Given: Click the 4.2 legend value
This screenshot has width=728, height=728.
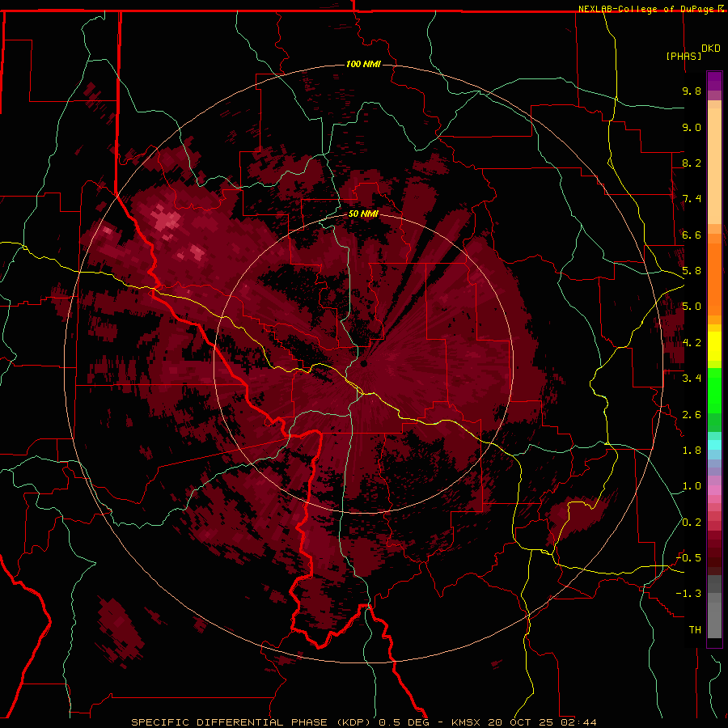Looking at the screenshot, I should tap(692, 343).
